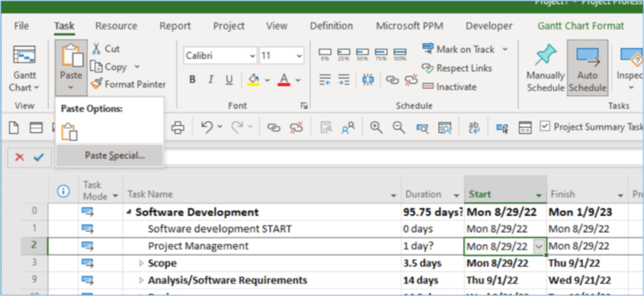Viewport: 644px width, 296px height.
Task: Click the Auto Schedule button
Action: (587, 68)
